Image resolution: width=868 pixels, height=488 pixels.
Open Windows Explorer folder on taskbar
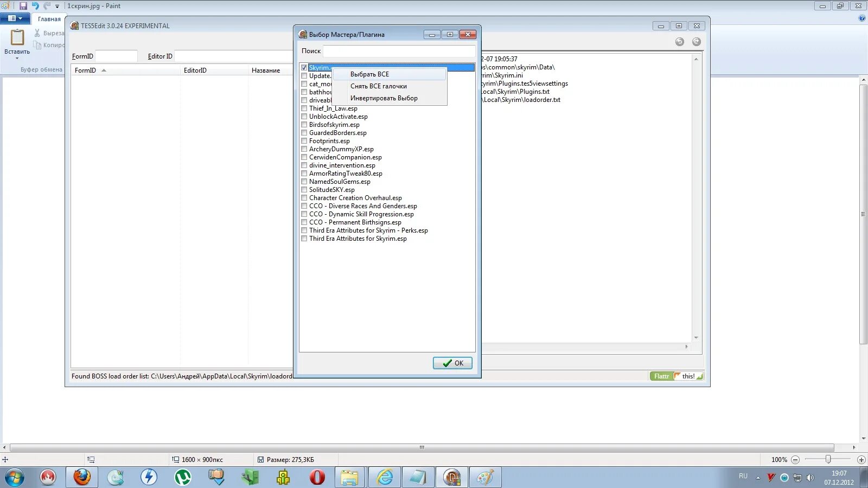(x=350, y=477)
